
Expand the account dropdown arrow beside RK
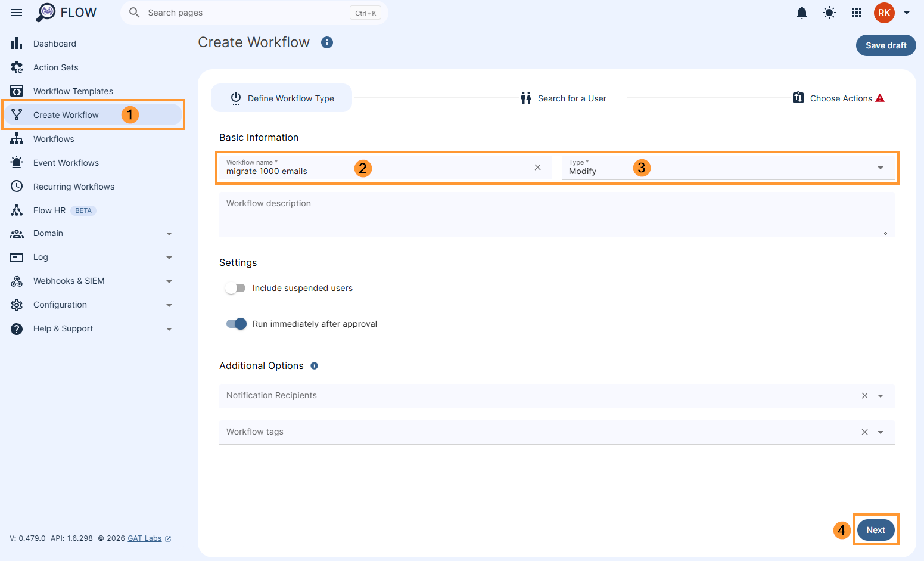click(x=907, y=13)
